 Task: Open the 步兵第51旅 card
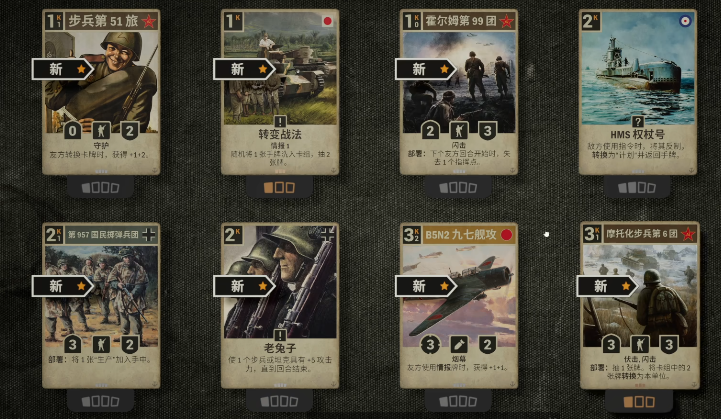click(101, 92)
